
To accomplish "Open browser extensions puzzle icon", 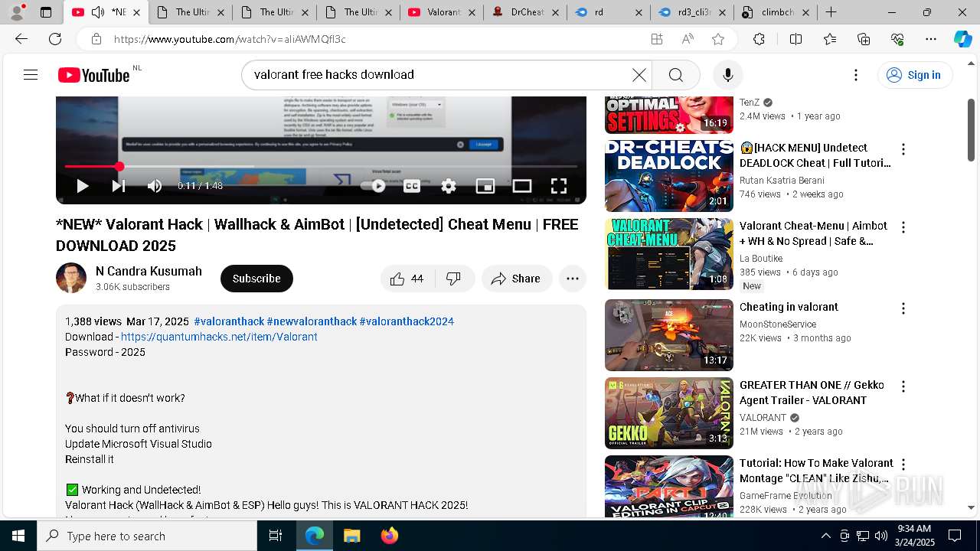I will click(x=759, y=39).
